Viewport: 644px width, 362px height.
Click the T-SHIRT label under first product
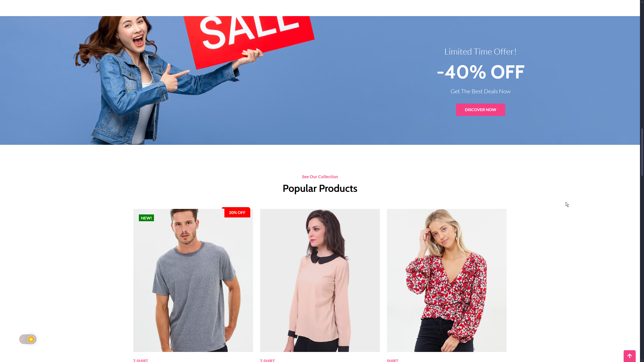coord(141,360)
